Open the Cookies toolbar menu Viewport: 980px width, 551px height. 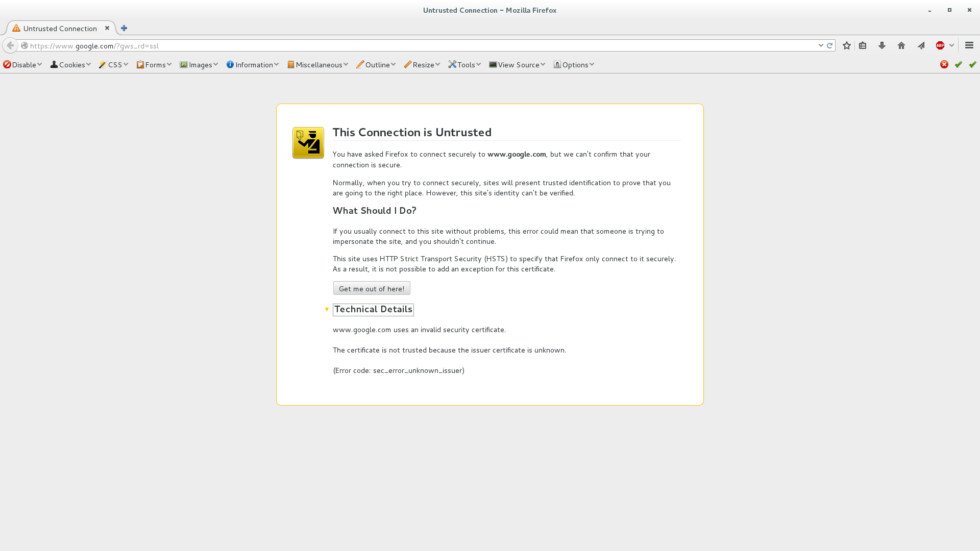click(x=70, y=65)
